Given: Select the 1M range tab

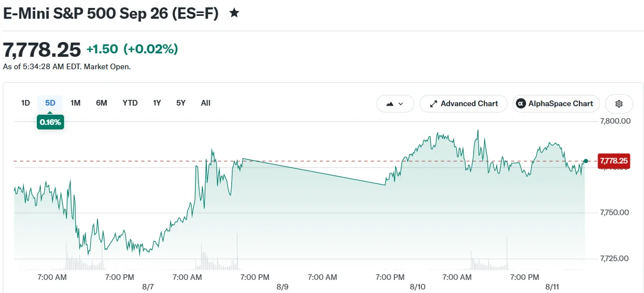Looking at the screenshot, I should coord(75,103).
